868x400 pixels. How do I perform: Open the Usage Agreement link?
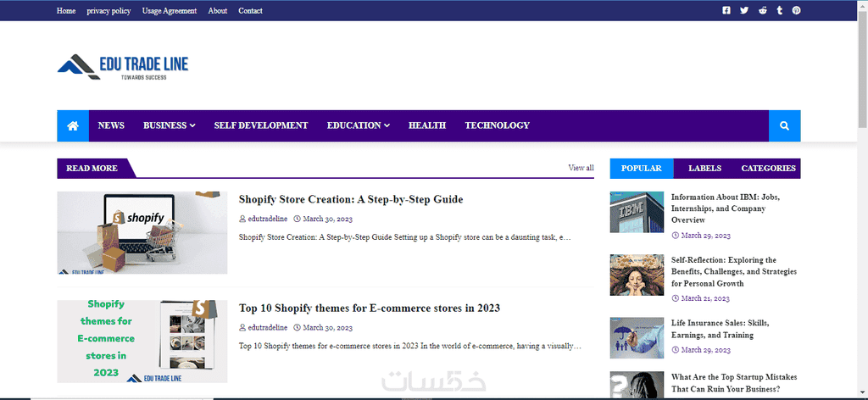pos(170,10)
